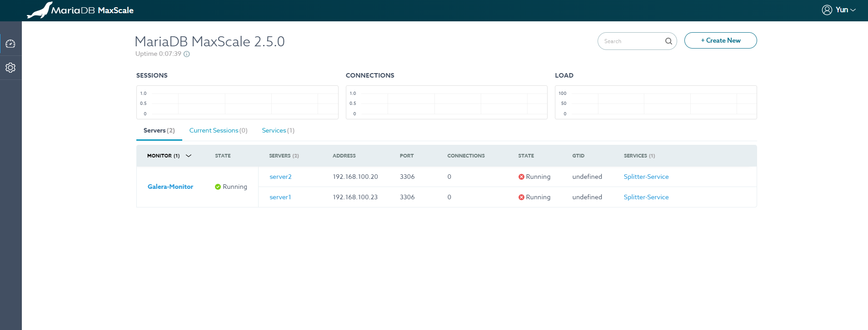Click the GTID undefined value for server2

click(587, 177)
